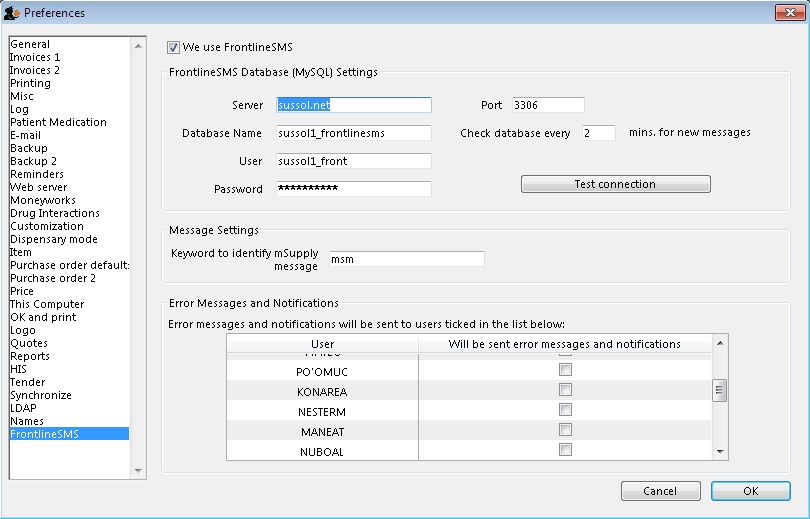Select This Computer in the list
Viewport: 810px width, 519px height.
tap(69, 304)
